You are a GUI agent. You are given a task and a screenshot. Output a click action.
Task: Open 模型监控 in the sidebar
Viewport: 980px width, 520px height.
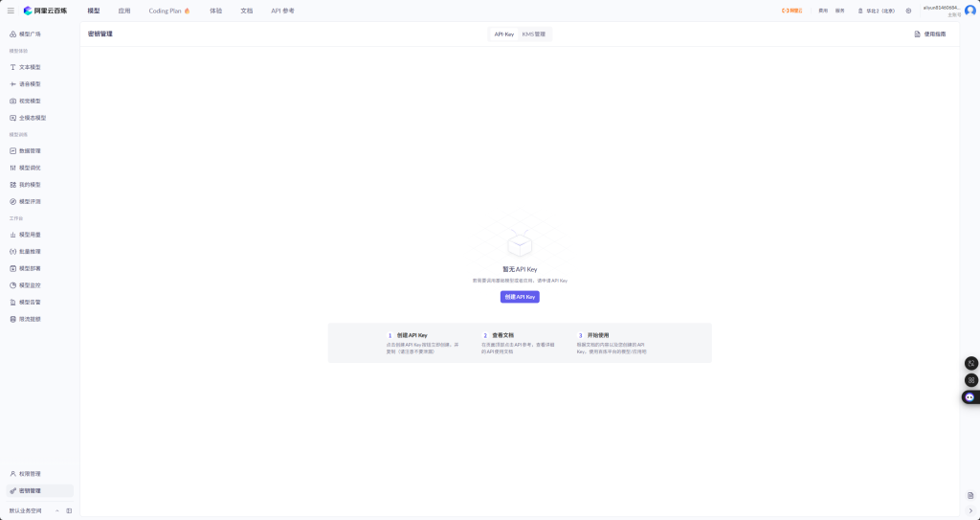click(30, 284)
